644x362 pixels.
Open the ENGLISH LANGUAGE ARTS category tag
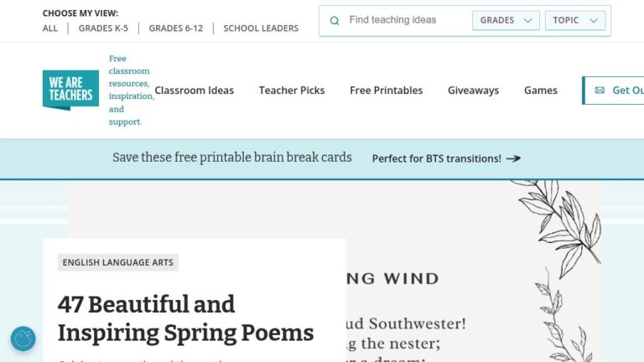(x=118, y=262)
